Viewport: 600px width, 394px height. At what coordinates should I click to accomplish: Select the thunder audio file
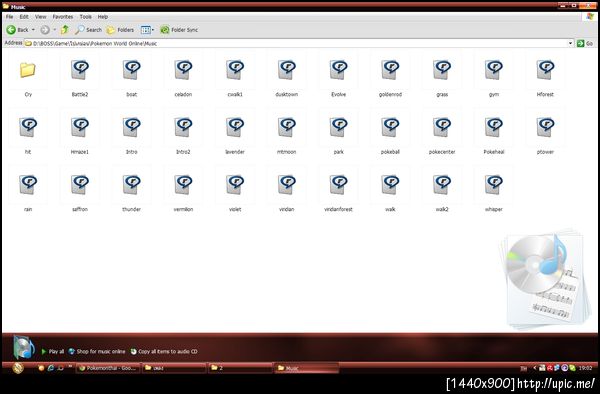click(132, 185)
